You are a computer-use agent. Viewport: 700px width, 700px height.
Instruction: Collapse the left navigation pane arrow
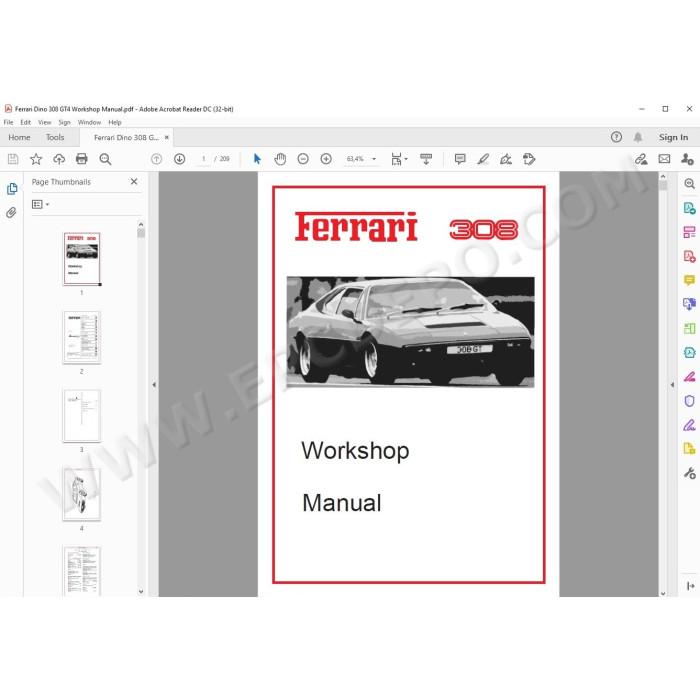tap(154, 384)
